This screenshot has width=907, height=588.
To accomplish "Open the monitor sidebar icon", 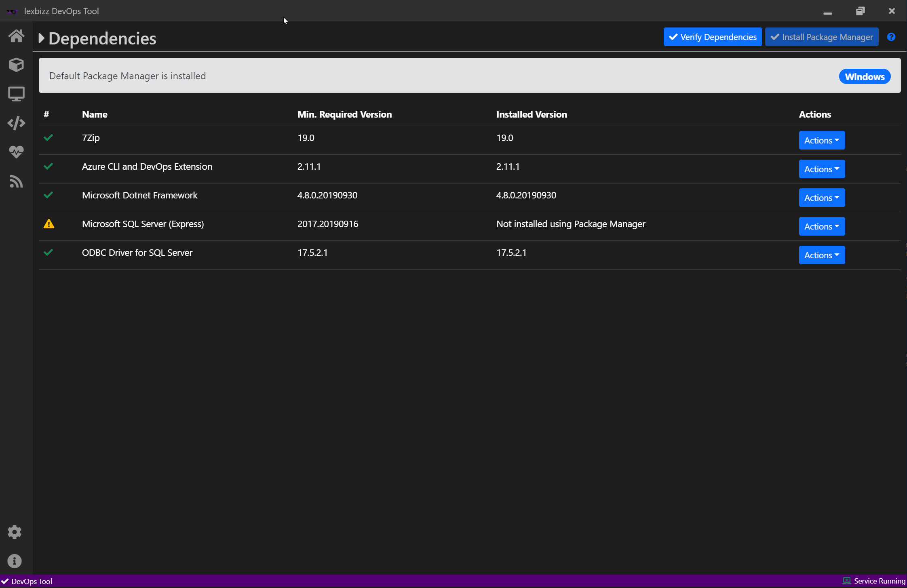I will pyautogui.click(x=16, y=94).
